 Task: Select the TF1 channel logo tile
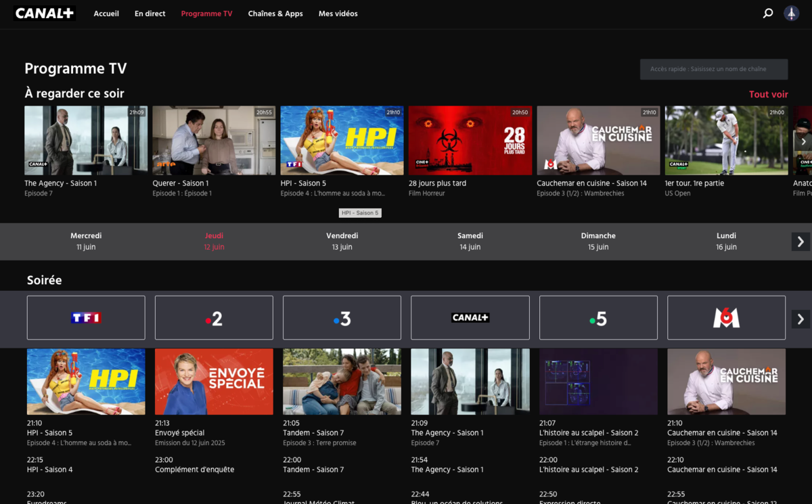pyautogui.click(x=86, y=317)
